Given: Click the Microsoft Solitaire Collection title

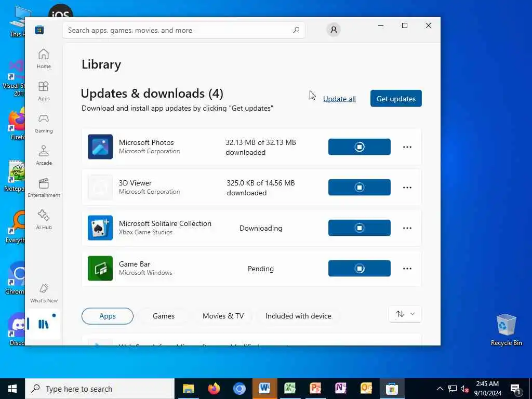Looking at the screenshot, I should (165, 223).
